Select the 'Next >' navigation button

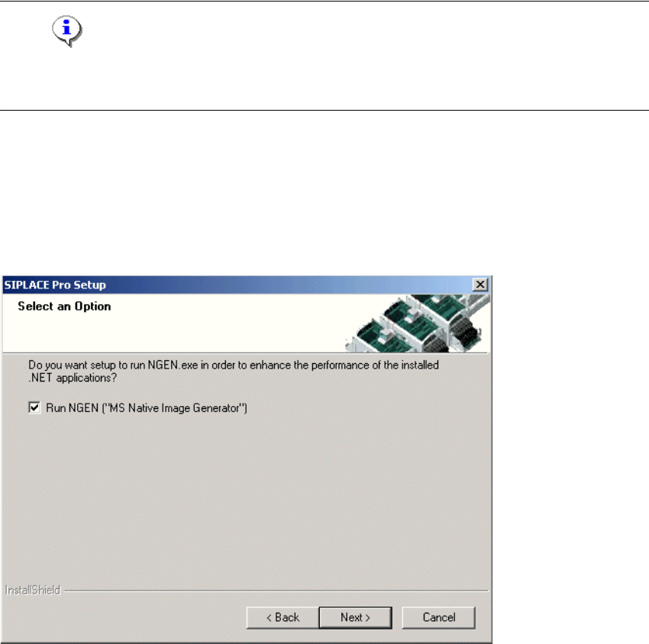click(355, 617)
